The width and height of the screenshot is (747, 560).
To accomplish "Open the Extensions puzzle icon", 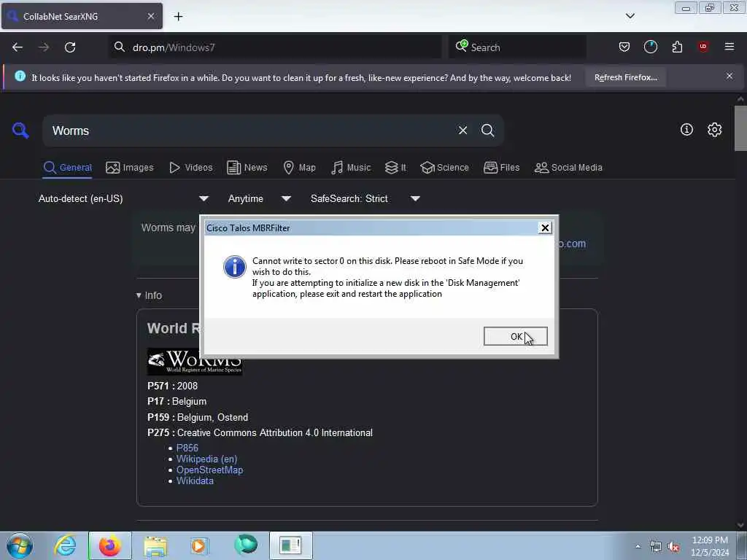I will point(677,47).
